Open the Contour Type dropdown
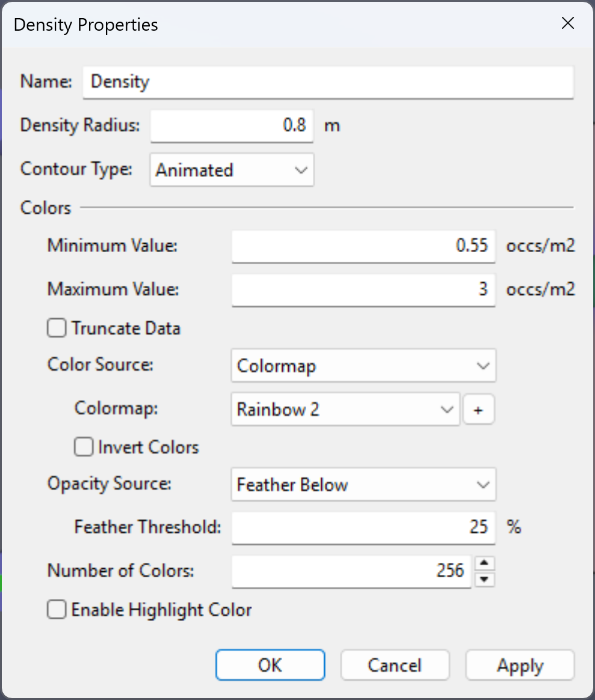Image resolution: width=595 pixels, height=700 pixels. (232, 170)
